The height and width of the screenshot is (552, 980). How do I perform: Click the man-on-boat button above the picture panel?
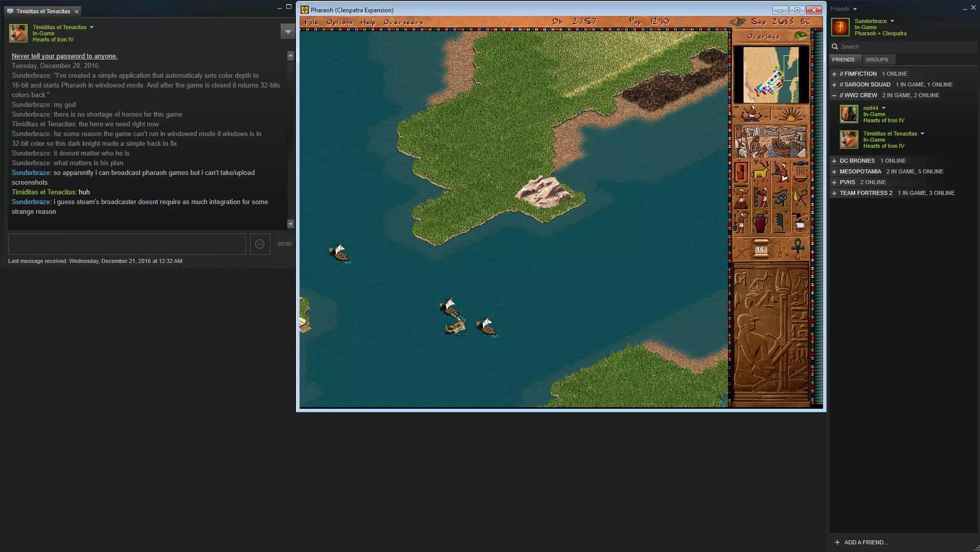point(751,113)
